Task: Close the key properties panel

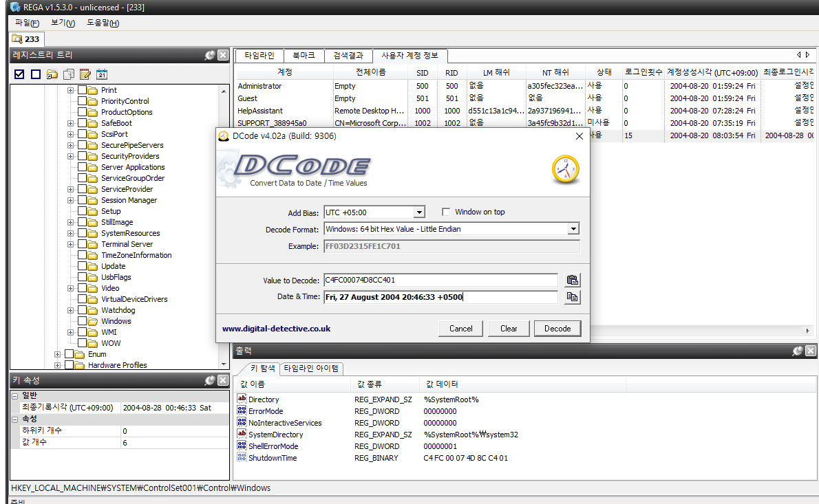Action: (223, 380)
